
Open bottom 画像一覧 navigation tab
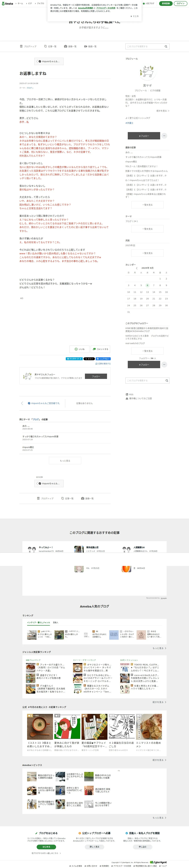(87, 498)
